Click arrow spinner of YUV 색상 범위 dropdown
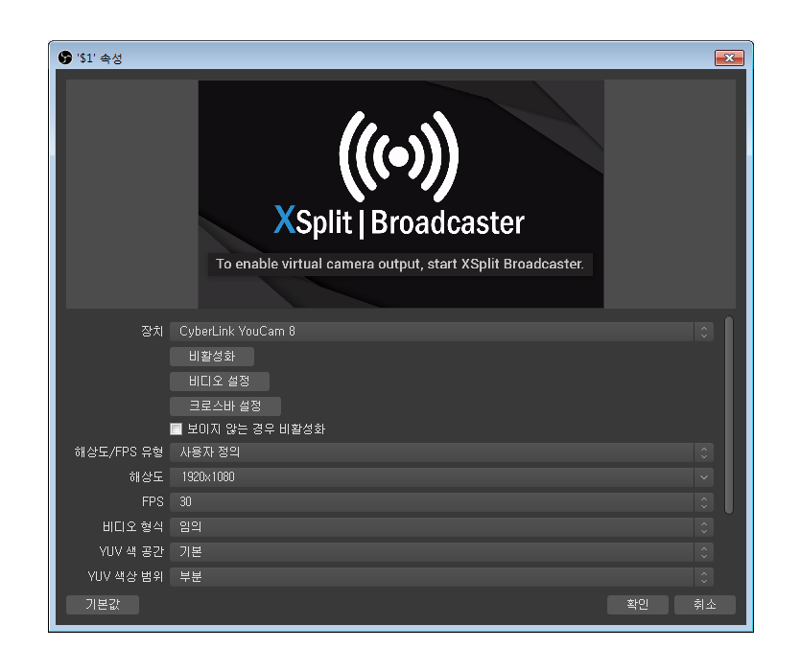The height and width of the screenshot is (672, 801). tap(704, 577)
